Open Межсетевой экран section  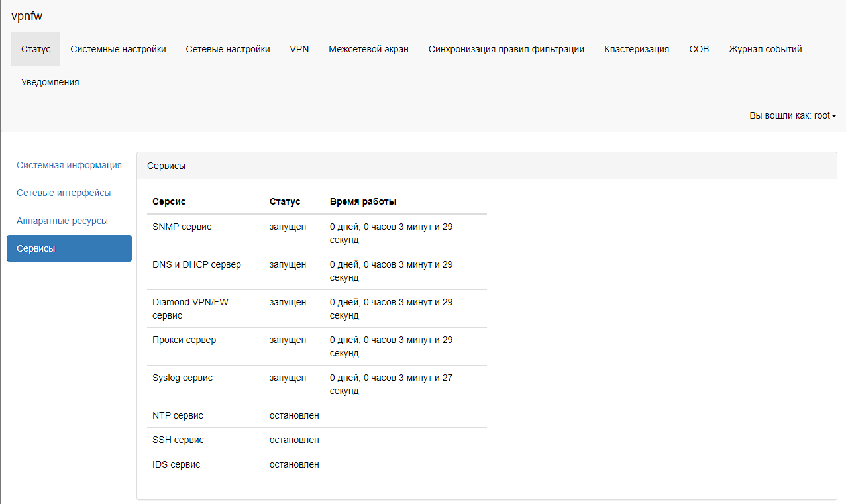[368, 49]
